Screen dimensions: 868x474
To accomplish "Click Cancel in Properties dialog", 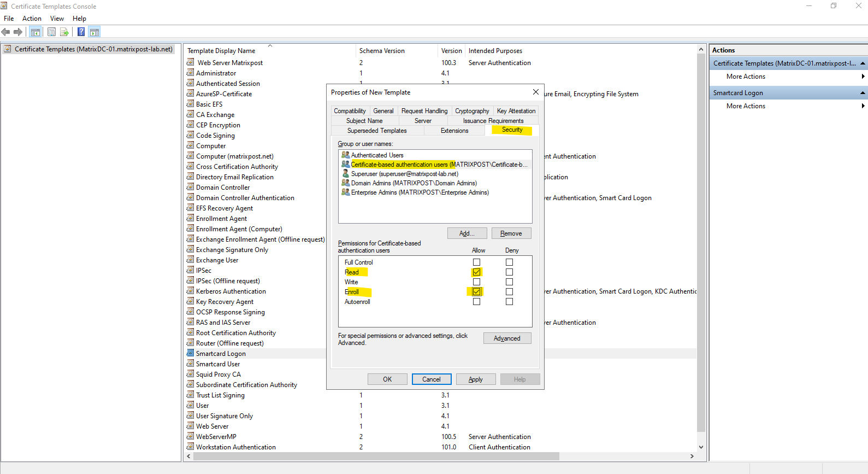I will [x=432, y=379].
